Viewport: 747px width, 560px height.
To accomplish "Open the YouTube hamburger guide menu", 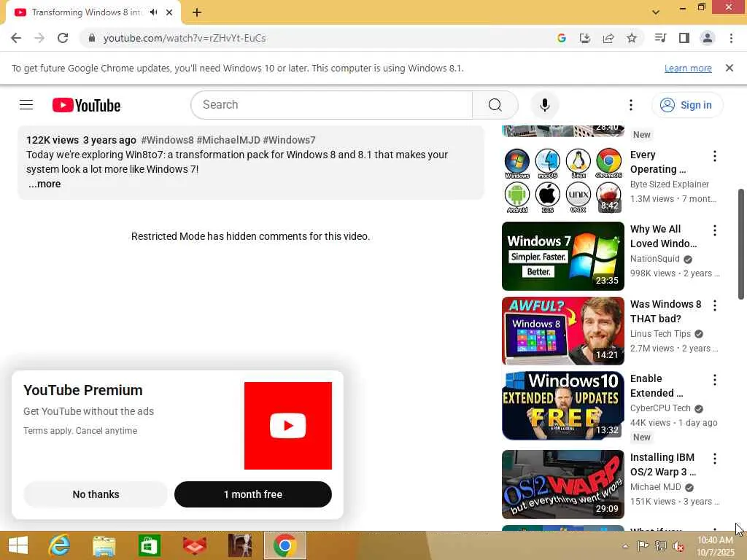I will (x=26, y=105).
